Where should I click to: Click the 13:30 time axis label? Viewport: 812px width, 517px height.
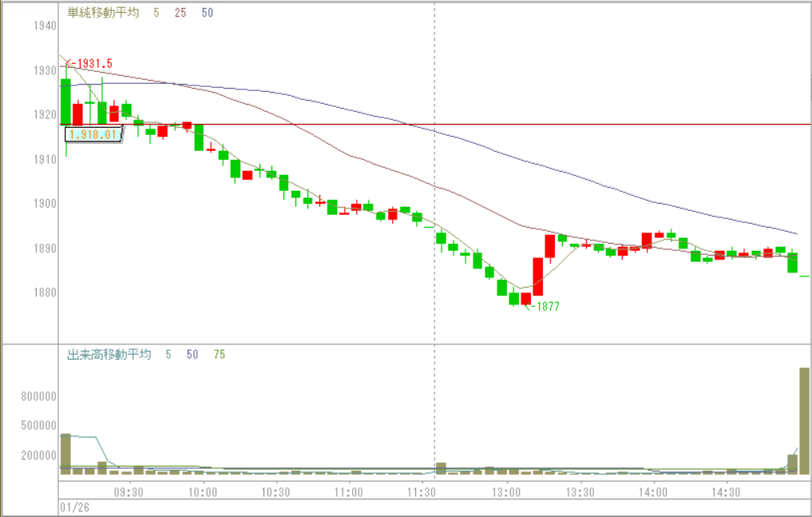pos(580,492)
